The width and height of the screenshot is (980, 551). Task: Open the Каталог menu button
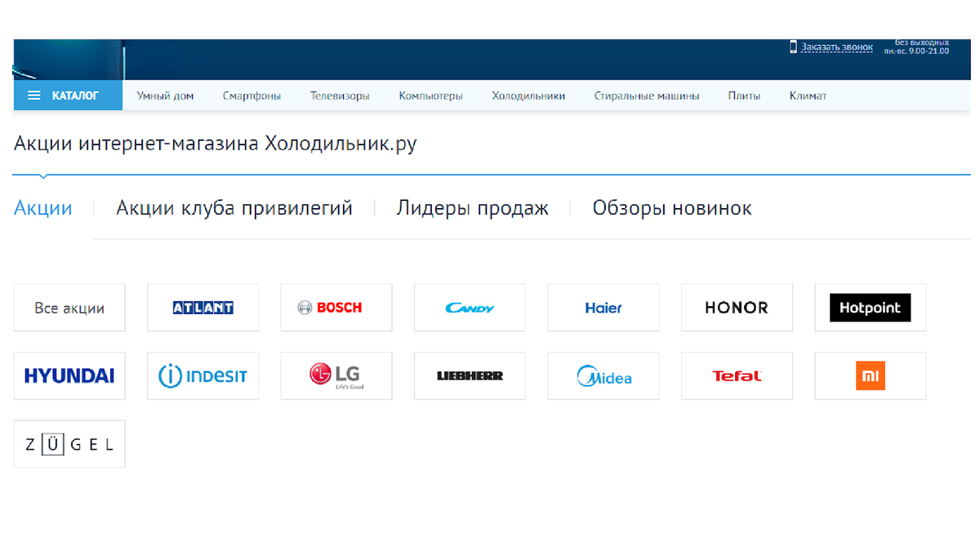tap(68, 96)
